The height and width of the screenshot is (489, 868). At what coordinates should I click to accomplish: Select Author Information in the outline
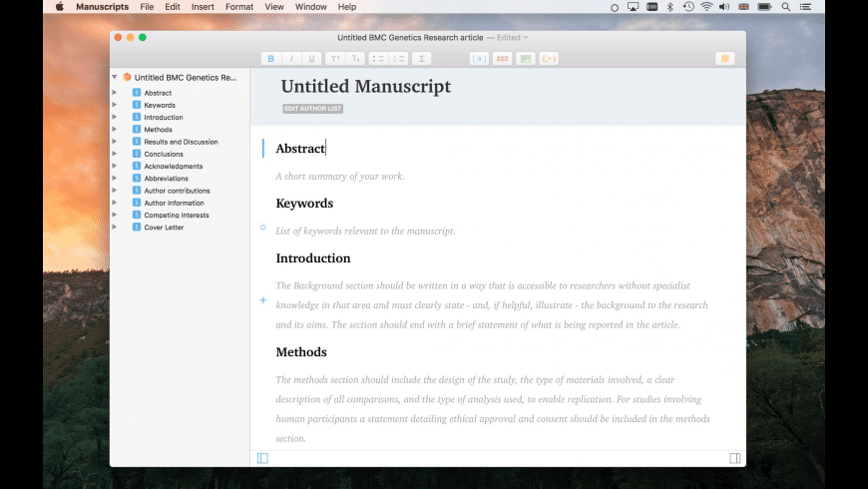174,203
